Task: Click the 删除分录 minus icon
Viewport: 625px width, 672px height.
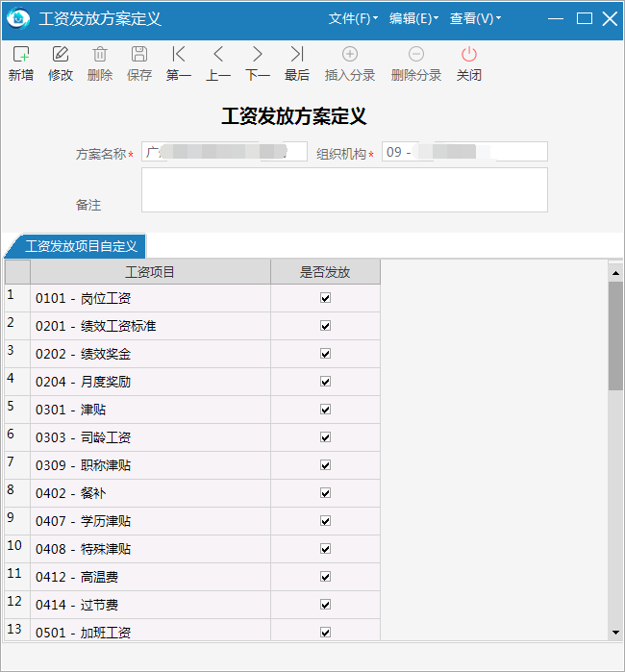Action: point(415,55)
